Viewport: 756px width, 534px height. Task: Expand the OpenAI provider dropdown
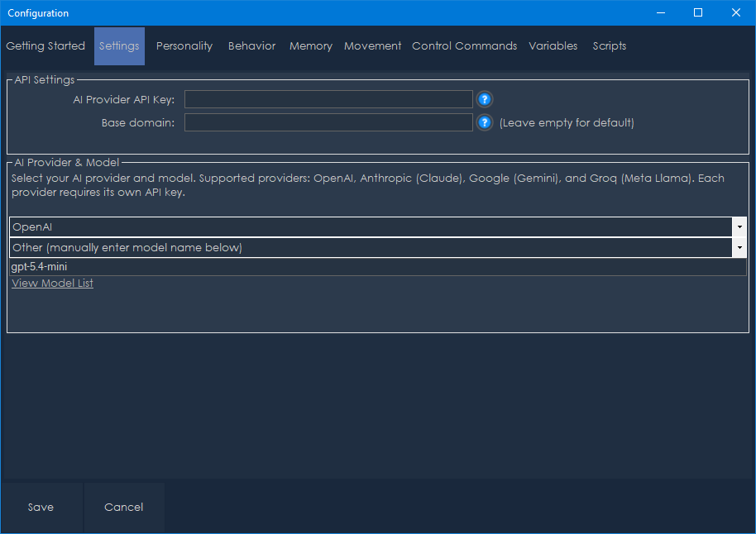738,226
